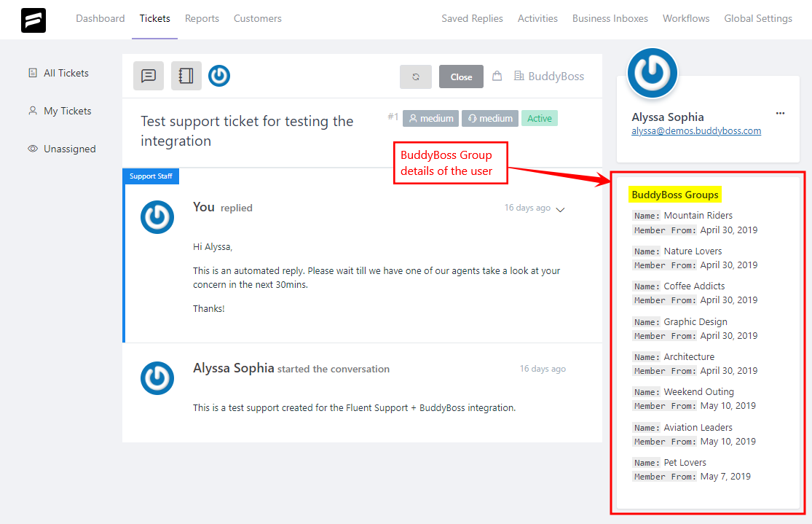Viewport: 812px width, 524px height.
Task: Open the three-dot menu beside Alyssa Sophia
Action: [x=780, y=113]
